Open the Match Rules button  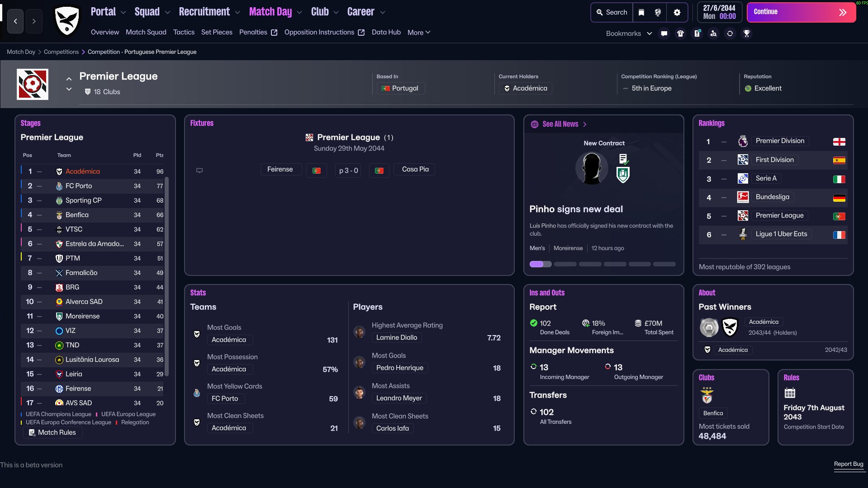pos(52,432)
